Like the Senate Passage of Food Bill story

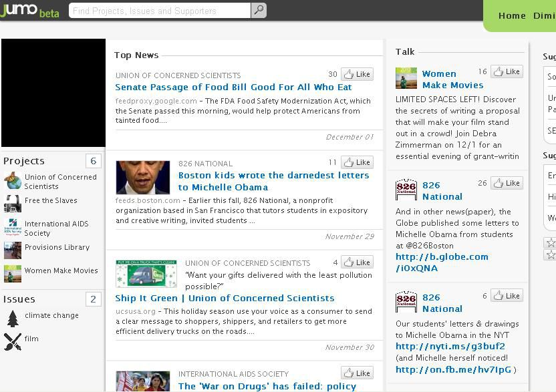click(358, 74)
